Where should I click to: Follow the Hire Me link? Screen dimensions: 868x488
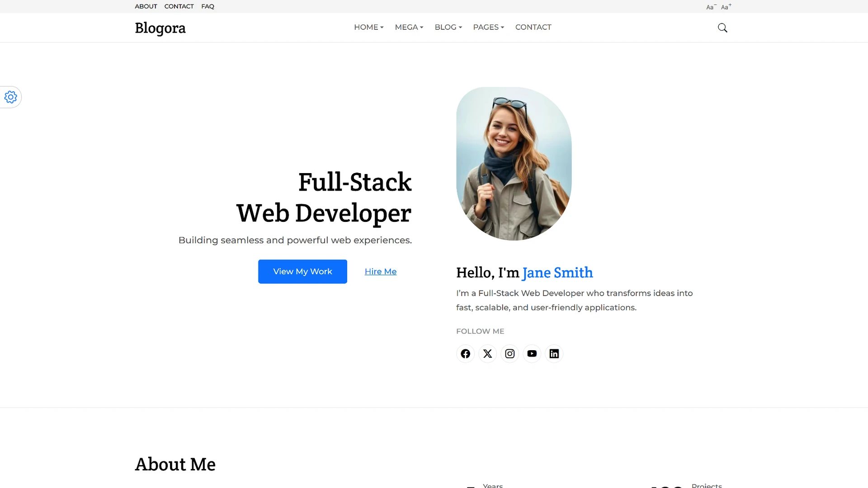tap(380, 271)
